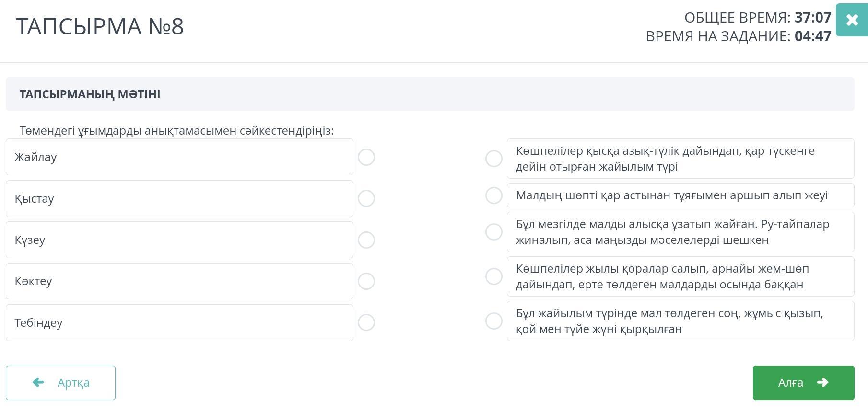The height and width of the screenshot is (413, 868).
Task: Click the left arrow icon in Артқа
Action: coord(38,382)
